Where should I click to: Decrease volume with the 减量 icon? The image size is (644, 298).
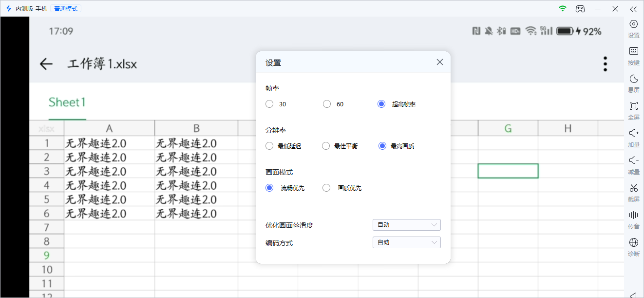(633, 160)
